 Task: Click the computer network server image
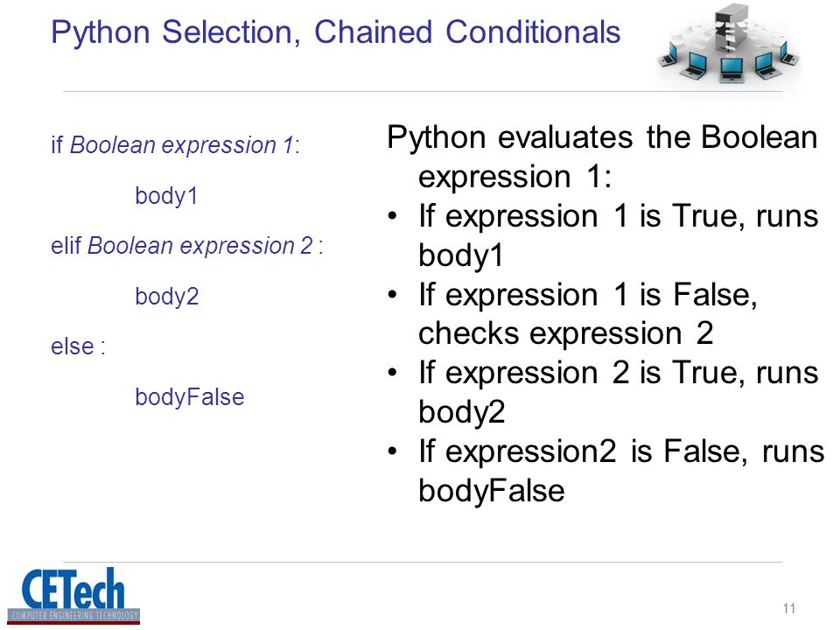(729, 44)
